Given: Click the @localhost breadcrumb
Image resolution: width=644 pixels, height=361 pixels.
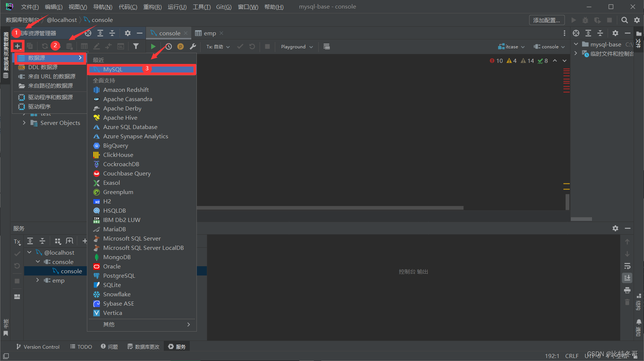Looking at the screenshot, I should coord(62,20).
